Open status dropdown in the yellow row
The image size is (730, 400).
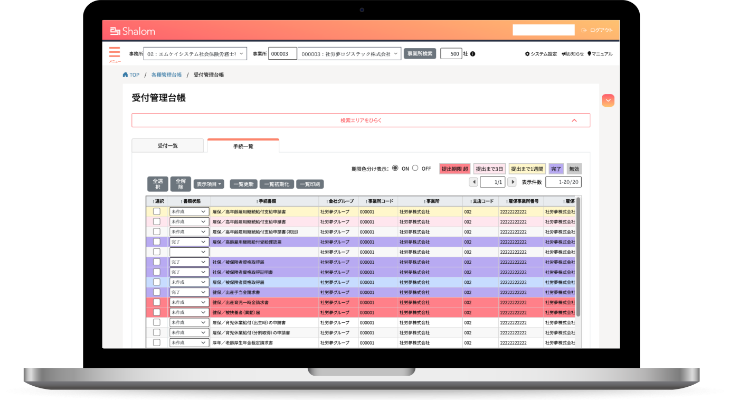189,211
